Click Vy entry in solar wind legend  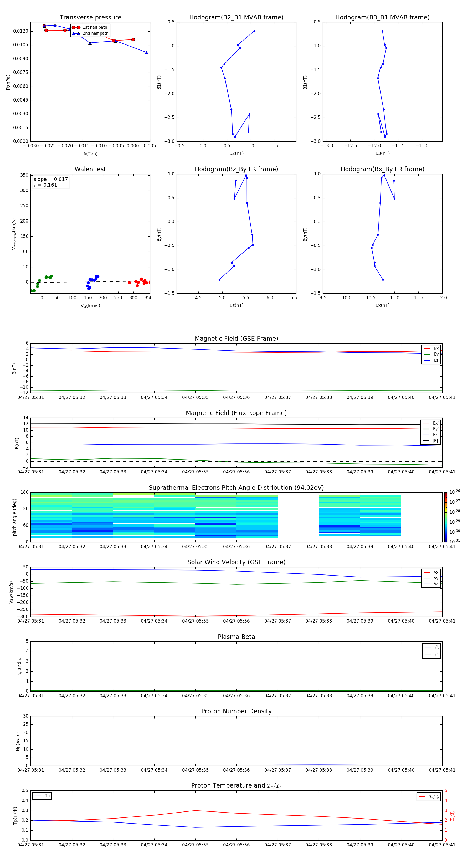(431, 578)
